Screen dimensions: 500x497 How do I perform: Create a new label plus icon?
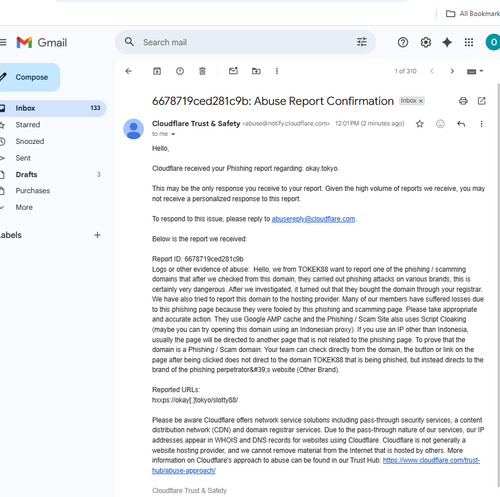point(97,235)
